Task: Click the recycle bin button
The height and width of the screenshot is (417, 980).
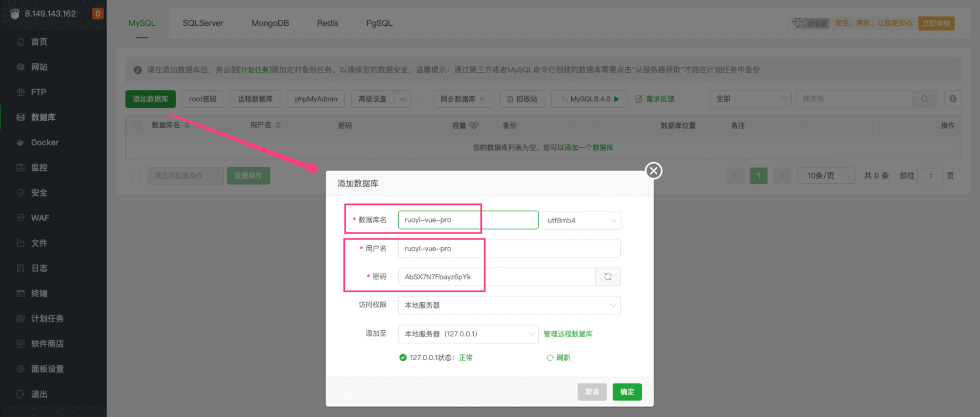Action: [x=522, y=99]
